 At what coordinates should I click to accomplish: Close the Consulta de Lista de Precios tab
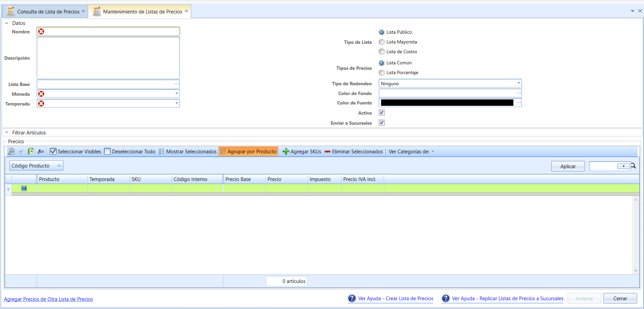[x=83, y=11]
